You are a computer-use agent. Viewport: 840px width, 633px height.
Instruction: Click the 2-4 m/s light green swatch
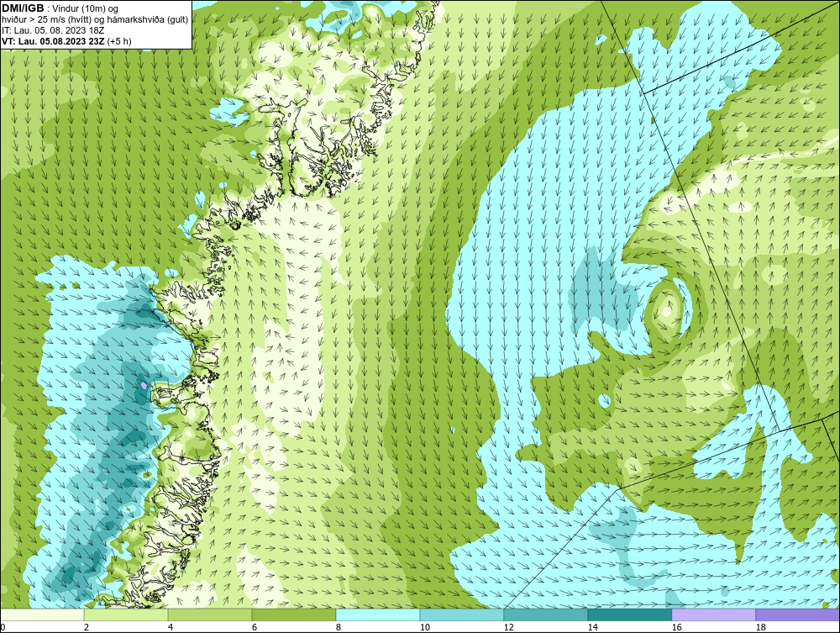pos(126,615)
